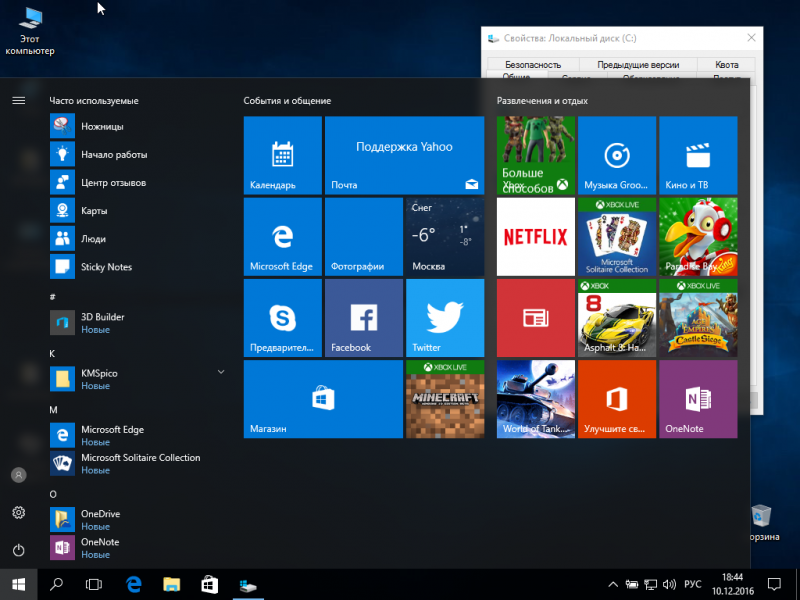800x600 pixels.
Task: Open the network tray icon
Action: (x=651, y=585)
